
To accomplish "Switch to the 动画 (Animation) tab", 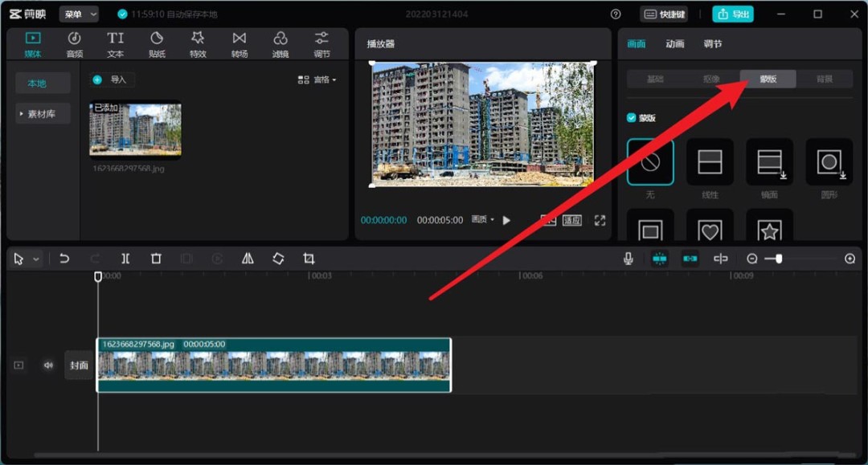I will 675,44.
